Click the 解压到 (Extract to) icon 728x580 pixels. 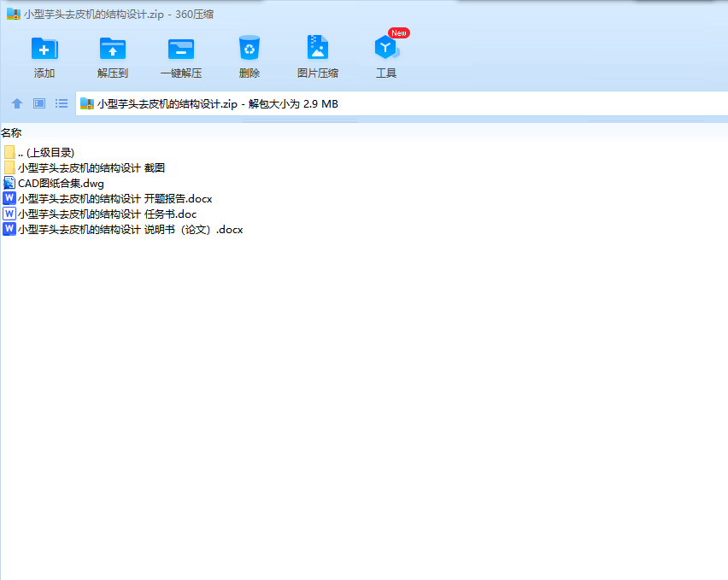(112, 48)
